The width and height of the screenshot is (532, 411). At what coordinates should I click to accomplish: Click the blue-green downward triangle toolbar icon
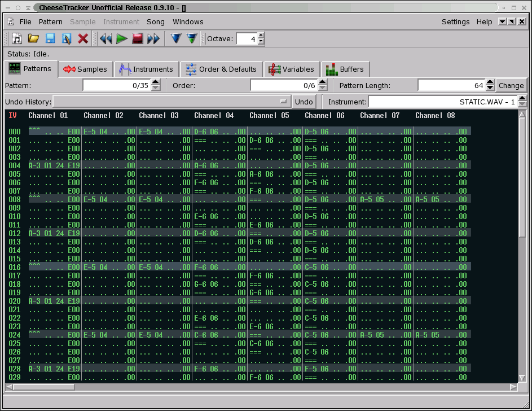tap(192, 39)
